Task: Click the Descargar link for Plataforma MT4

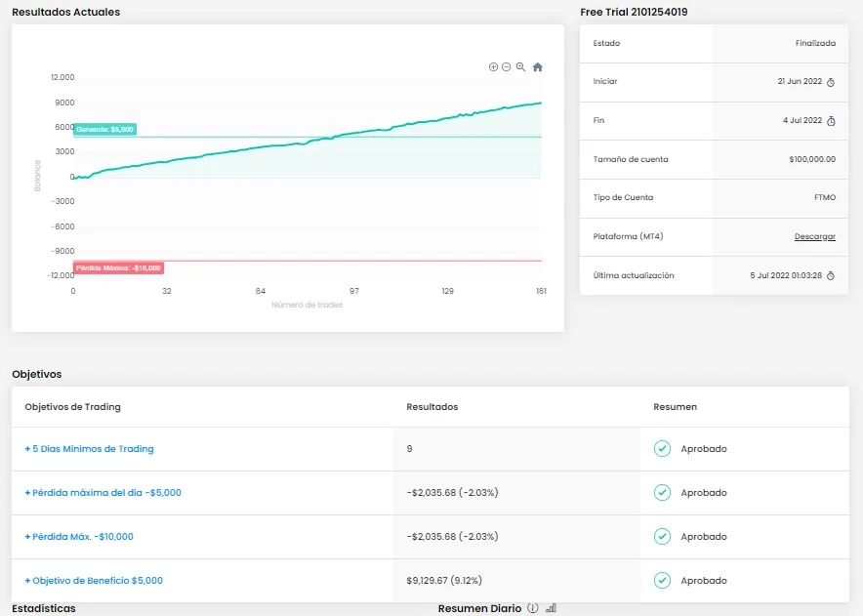Action: [814, 236]
